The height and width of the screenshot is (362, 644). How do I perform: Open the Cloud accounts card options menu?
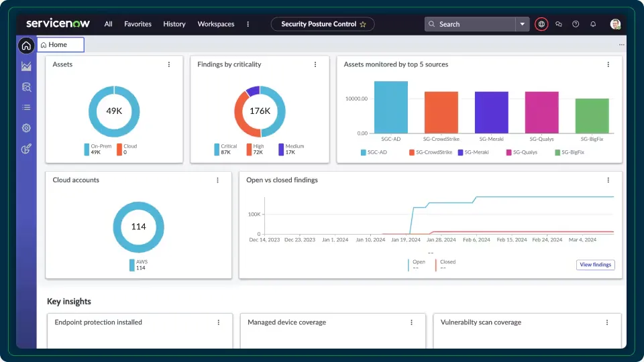point(217,180)
